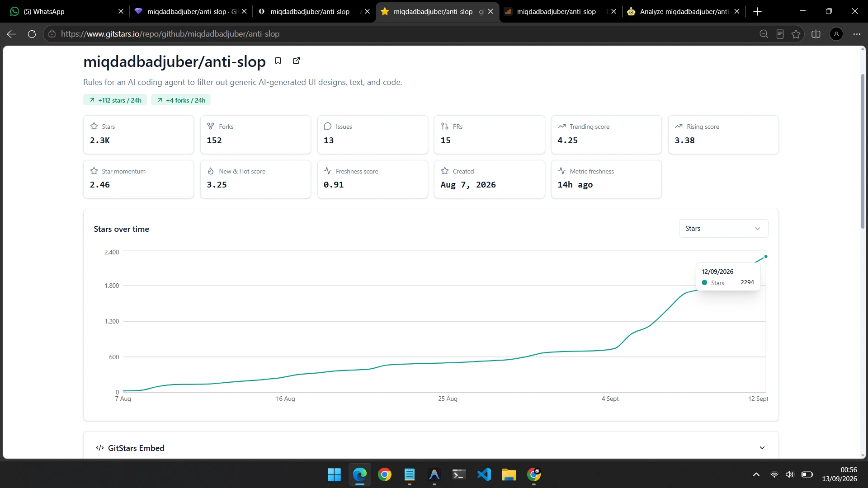
Task: View site information lock icon
Action: tap(52, 34)
